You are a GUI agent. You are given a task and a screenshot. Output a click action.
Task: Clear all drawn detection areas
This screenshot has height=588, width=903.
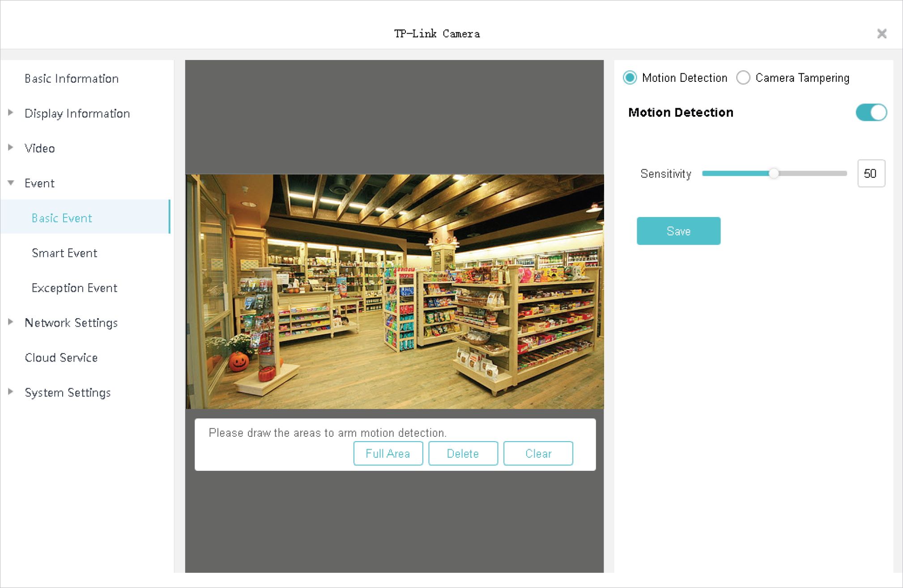[x=538, y=453]
